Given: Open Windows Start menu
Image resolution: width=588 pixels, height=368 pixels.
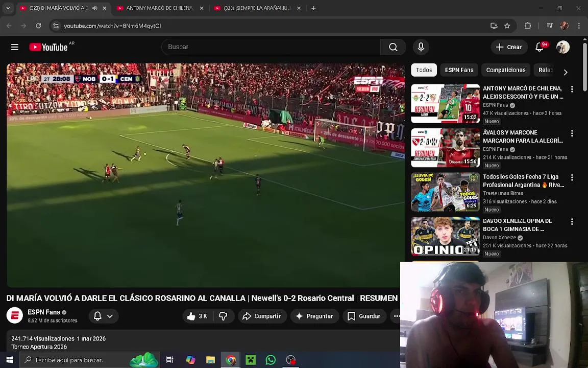Looking at the screenshot, I should pos(10,360).
